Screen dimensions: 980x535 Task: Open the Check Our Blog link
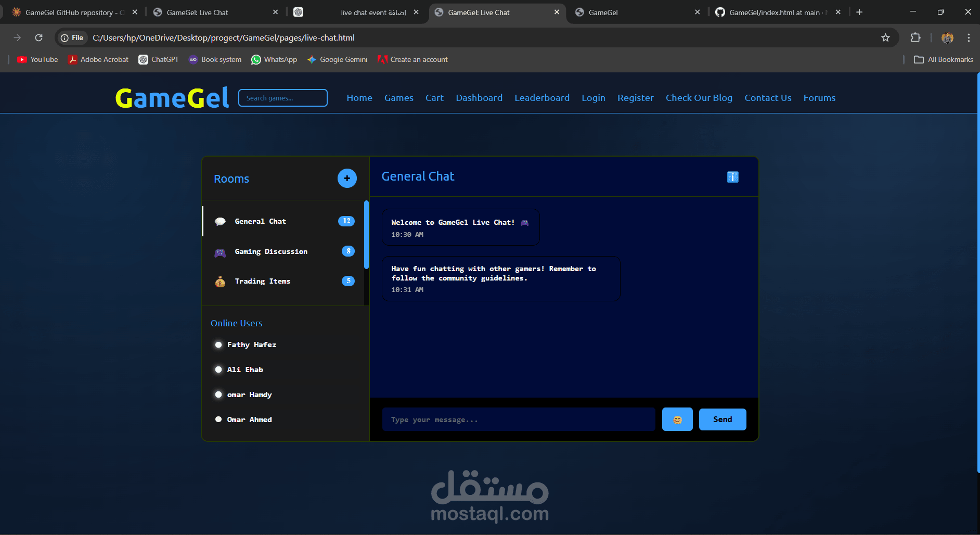(x=699, y=98)
